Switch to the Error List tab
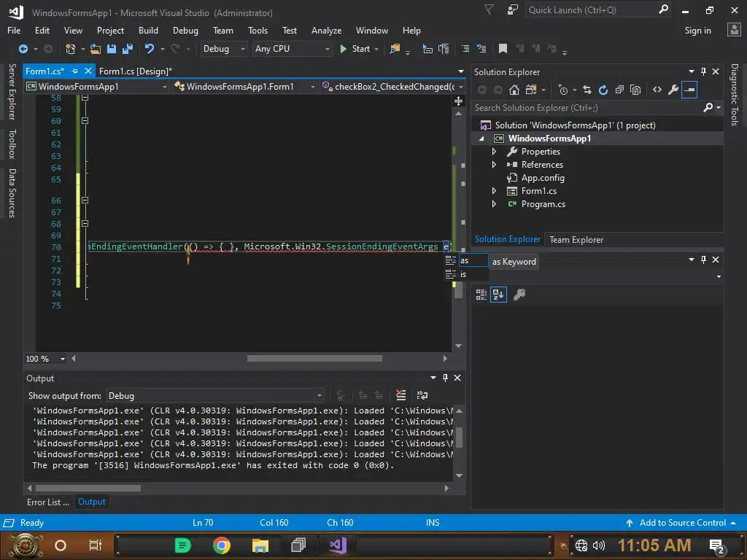Screen dimensions: 747x560 pos(47,502)
